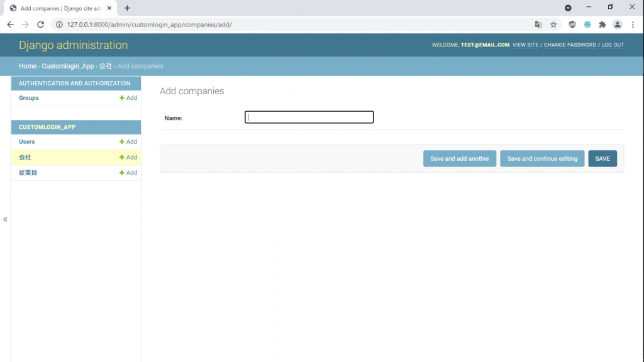This screenshot has height=362, width=644.
Task: Focus the Name input field
Action: pos(309,118)
